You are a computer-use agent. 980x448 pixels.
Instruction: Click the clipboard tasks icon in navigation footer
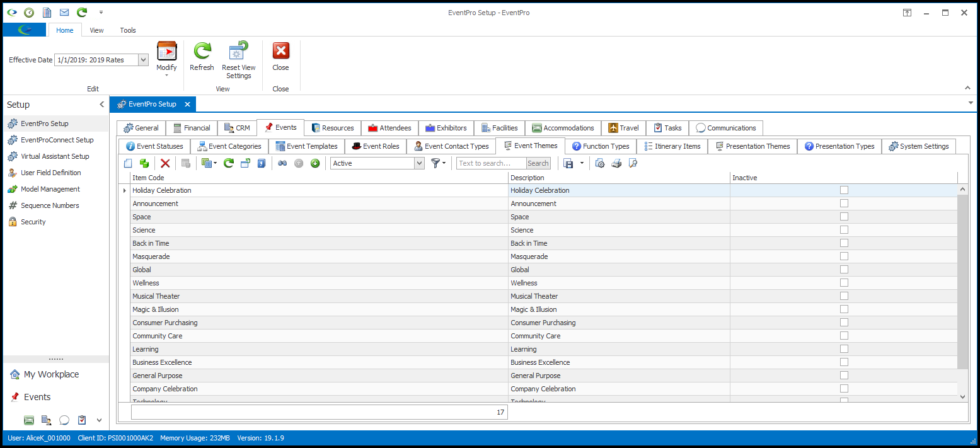[82, 420]
